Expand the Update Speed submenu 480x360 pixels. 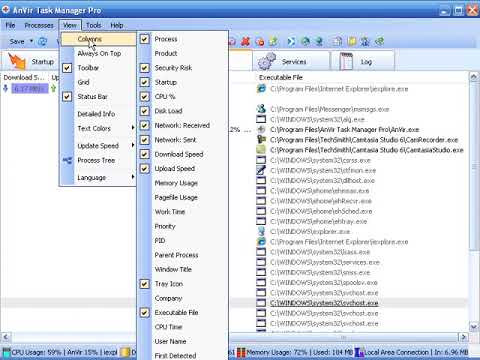[133, 145]
